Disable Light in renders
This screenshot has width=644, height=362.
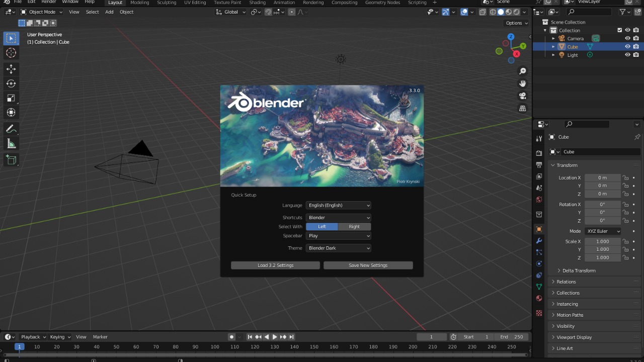coord(636,55)
